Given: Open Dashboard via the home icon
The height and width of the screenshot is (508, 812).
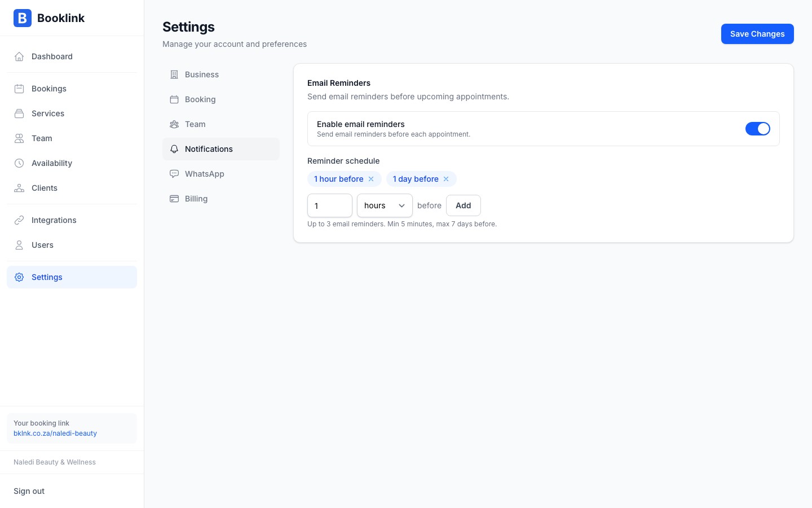Looking at the screenshot, I should 19,56.
